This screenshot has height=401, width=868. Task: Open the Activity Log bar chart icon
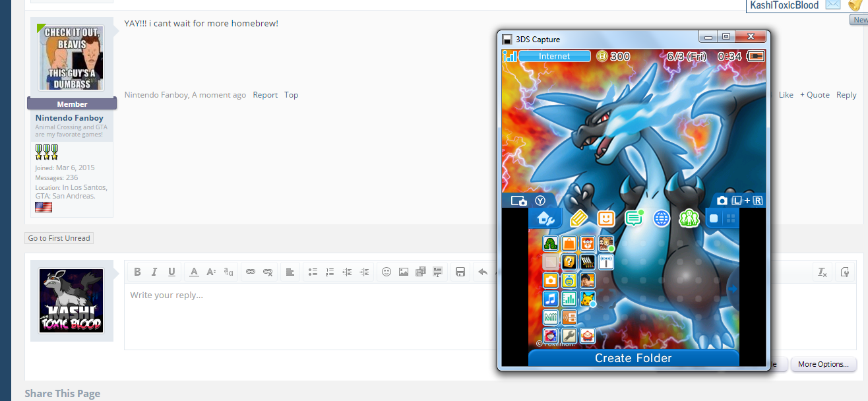569,299
